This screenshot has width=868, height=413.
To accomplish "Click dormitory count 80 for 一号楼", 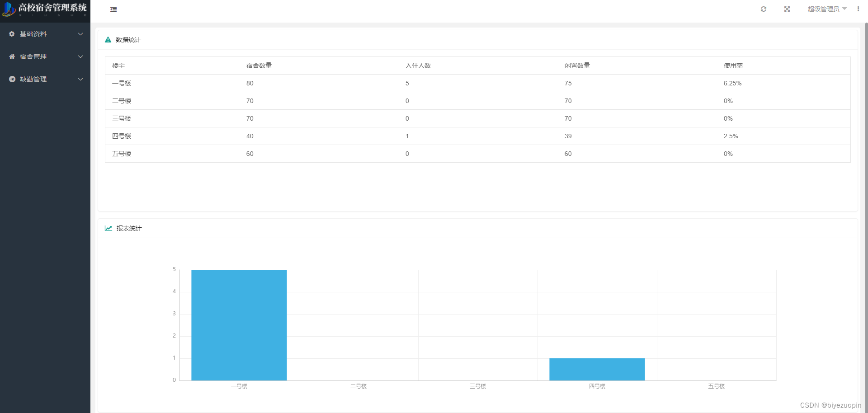I will tap(250, 83).
